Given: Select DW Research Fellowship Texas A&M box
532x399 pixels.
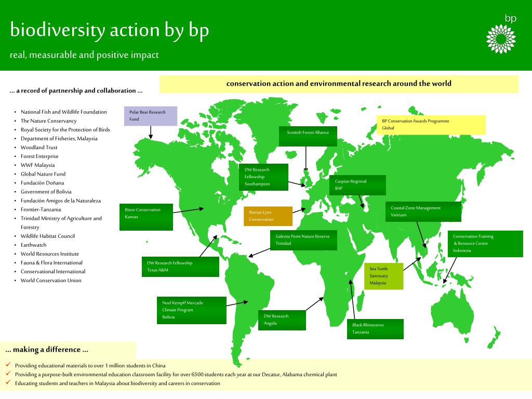Looking at the screenshot, I should (x=180, y=267).
